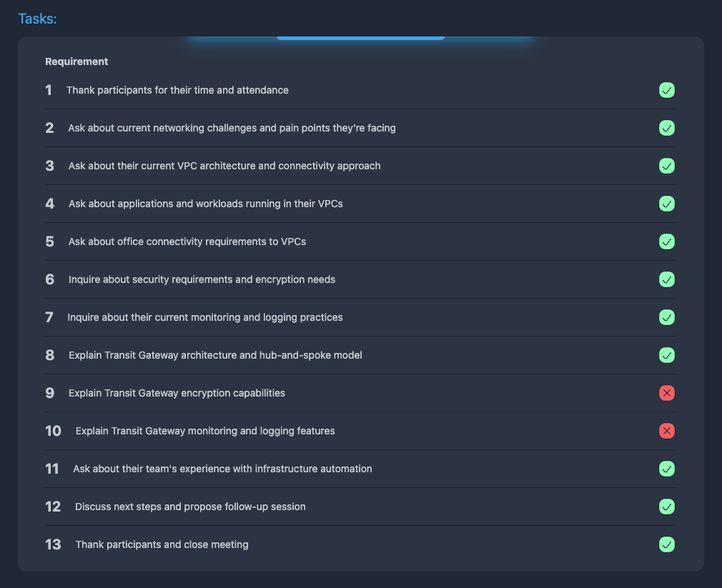
Task: Select the status icon for requirement 13
Action: [666, 544]
